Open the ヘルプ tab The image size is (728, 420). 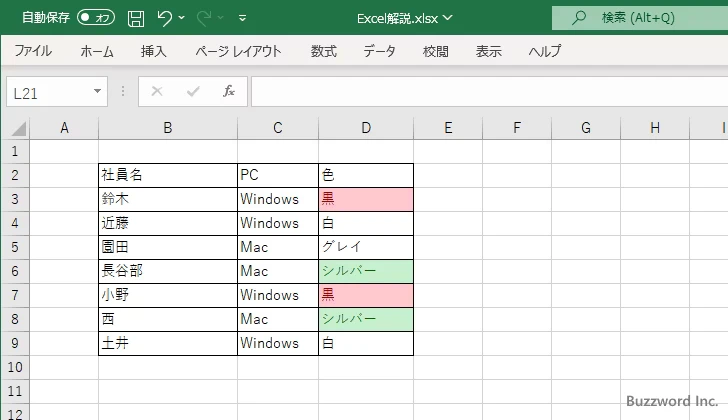tap(545, 51)
